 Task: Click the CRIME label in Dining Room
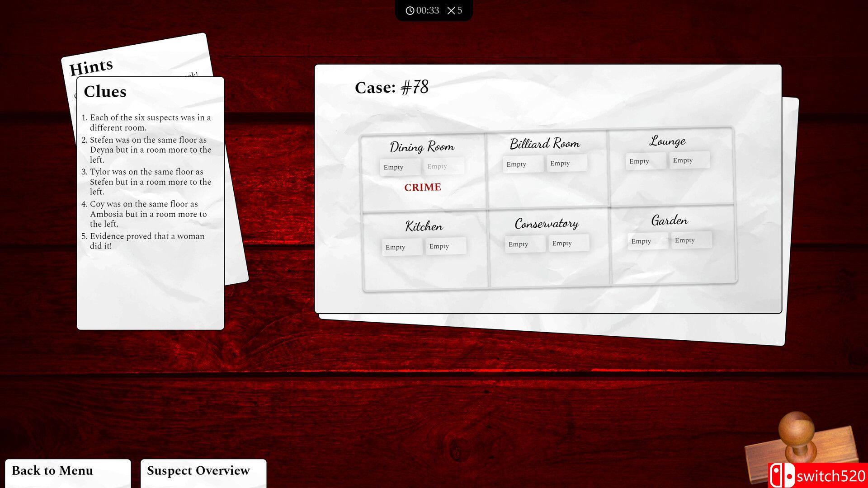coord(423,187)
